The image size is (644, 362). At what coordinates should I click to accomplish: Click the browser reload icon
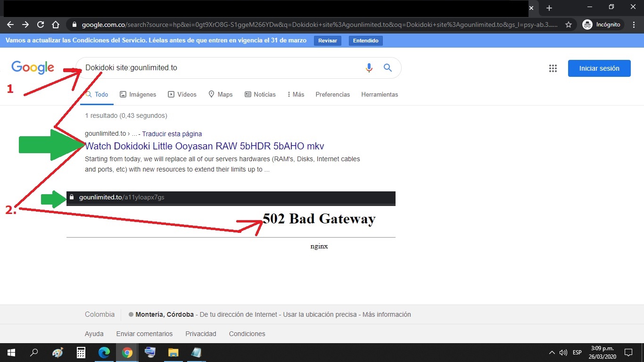(x=41, y=25)
